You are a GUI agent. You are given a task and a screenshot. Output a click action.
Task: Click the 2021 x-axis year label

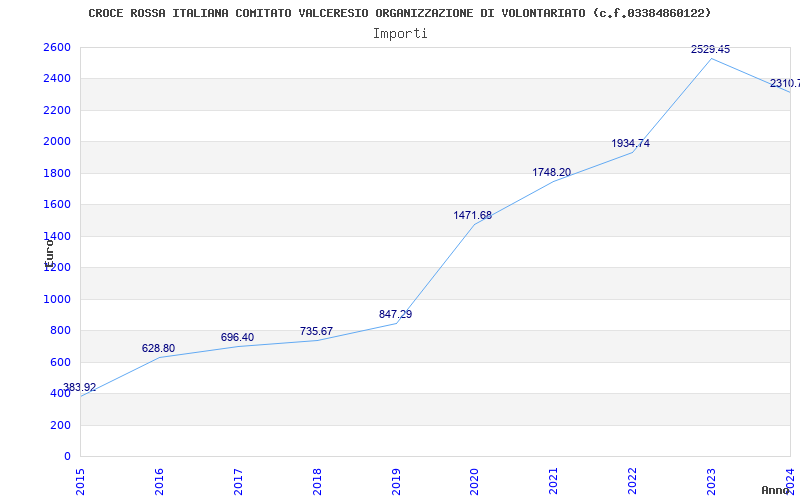point(554,482)
